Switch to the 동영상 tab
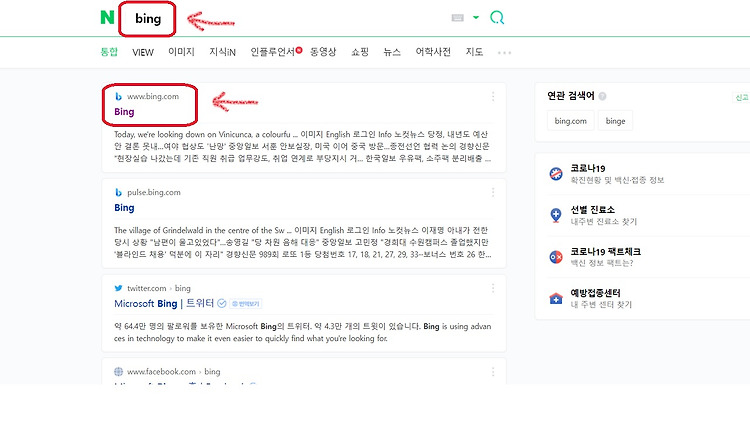Viewport: 750px width, 423px height. pyautogui.click(x=323, y=52)
